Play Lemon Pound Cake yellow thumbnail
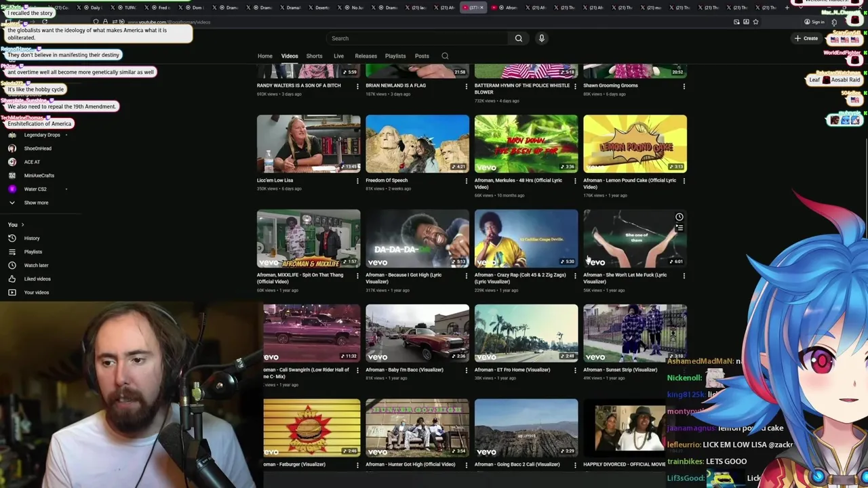 [635, 144]
